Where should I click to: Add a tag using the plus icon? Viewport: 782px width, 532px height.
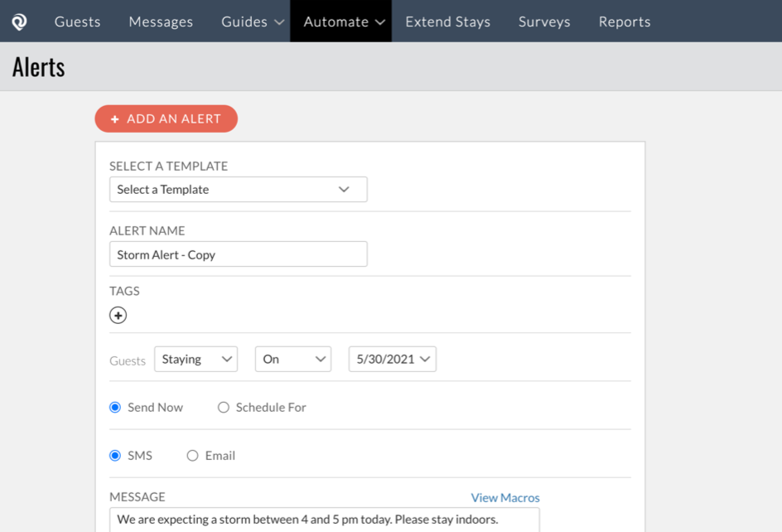tap(118, 315)
